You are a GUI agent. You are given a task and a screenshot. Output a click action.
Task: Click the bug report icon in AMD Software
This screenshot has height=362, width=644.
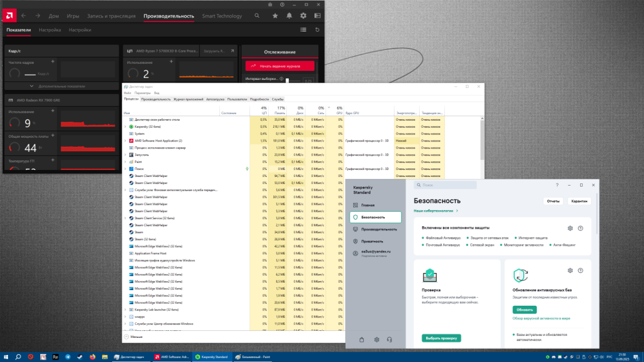point(269,4)
